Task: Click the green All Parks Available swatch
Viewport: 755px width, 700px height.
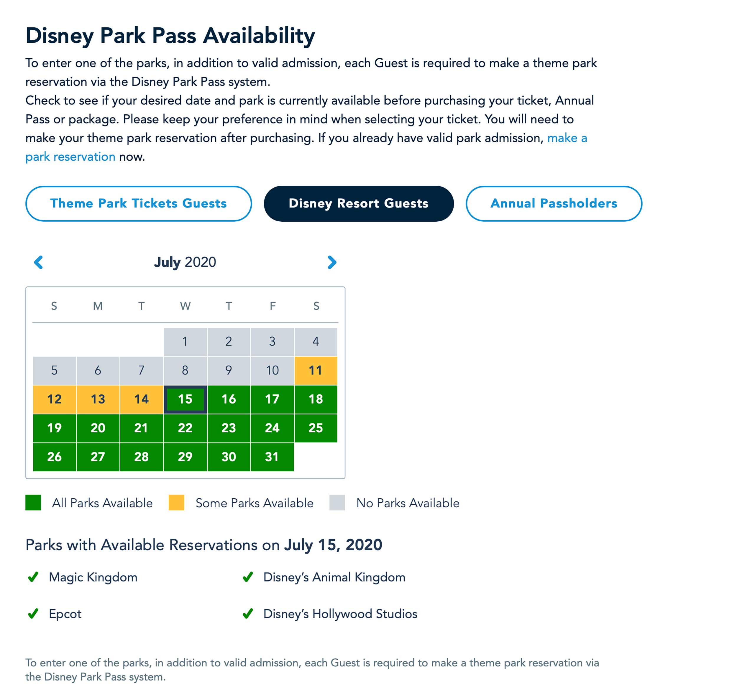Action: 34,503
